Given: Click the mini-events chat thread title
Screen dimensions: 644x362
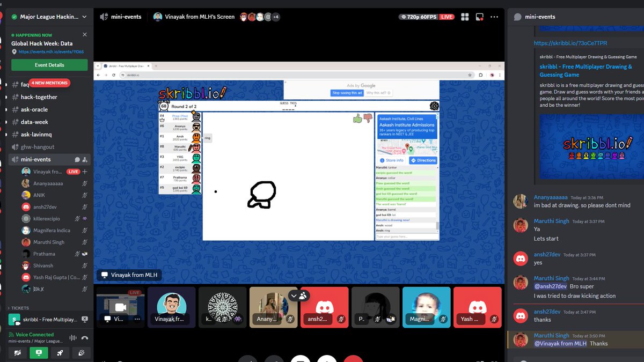Looking at the screenshot, I should pos(540,17).
